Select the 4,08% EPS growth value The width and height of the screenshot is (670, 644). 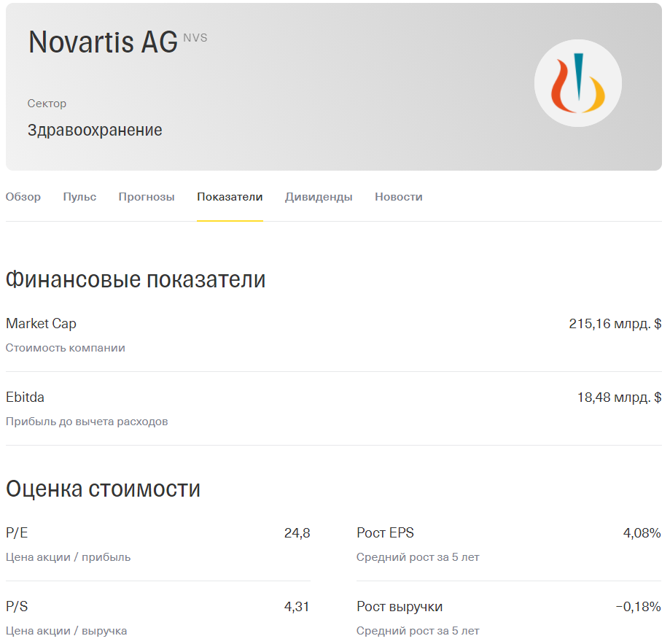click(642, 533)
